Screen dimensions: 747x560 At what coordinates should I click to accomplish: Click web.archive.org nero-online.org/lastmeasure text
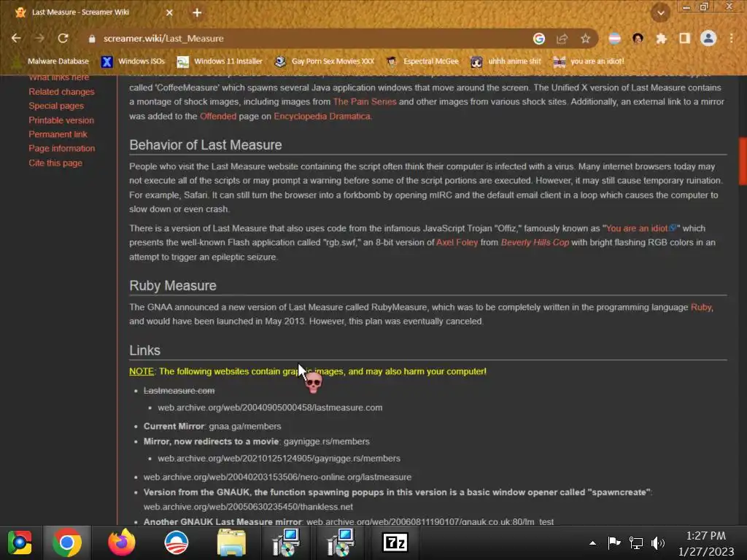277,477
